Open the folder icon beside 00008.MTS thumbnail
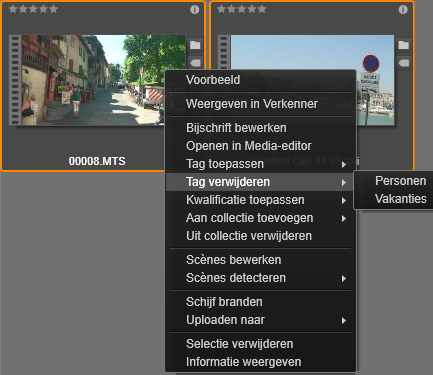 click(x=195, y=45)
